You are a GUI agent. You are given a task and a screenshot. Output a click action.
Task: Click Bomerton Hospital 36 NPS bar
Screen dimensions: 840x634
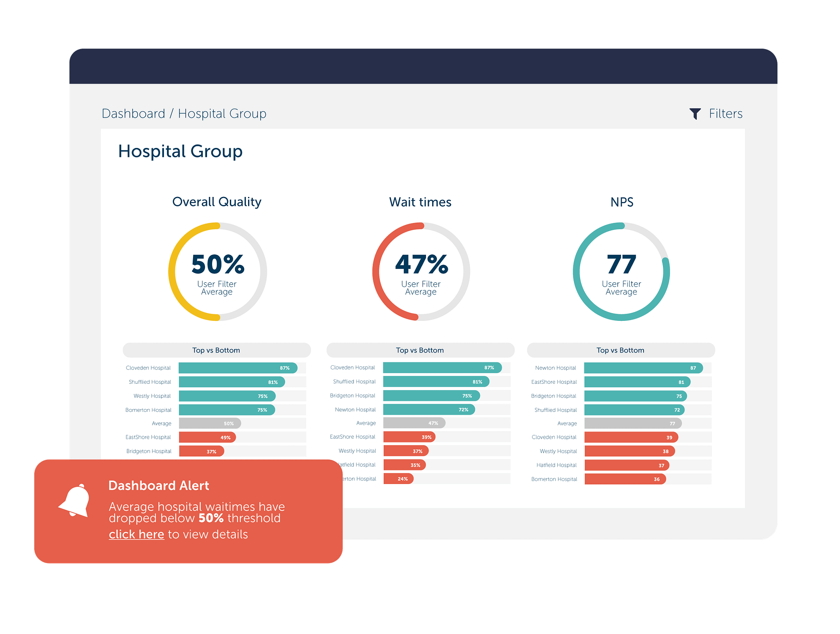[625, 479]
